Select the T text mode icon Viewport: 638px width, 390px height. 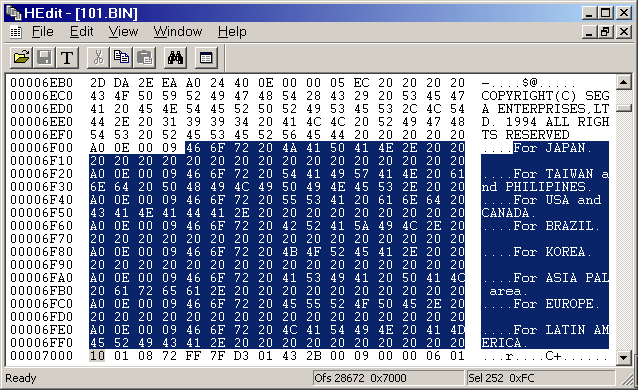pos(67,58)
